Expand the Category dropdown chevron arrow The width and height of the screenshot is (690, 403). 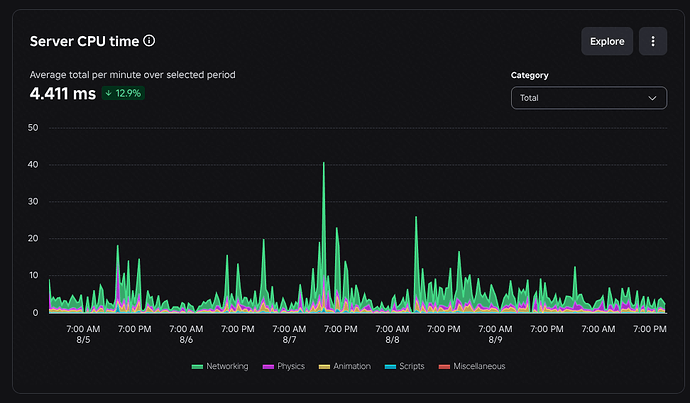point(652,98)
